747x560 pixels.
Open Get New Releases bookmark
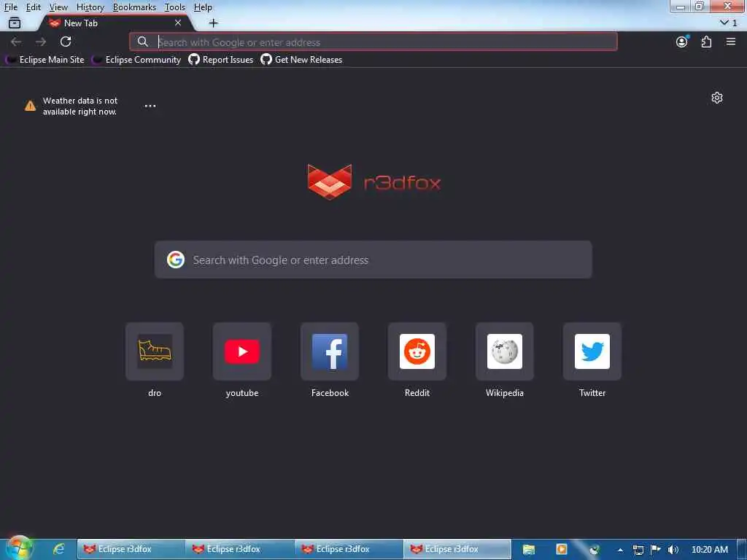coord(301,60)
